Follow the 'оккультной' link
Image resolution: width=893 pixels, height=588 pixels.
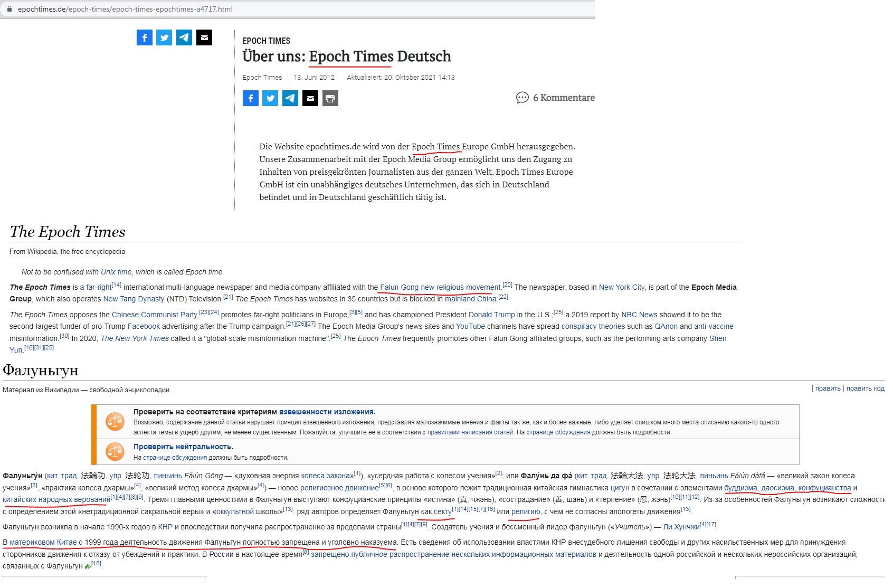pyautogui.click(x=235, y=511)
